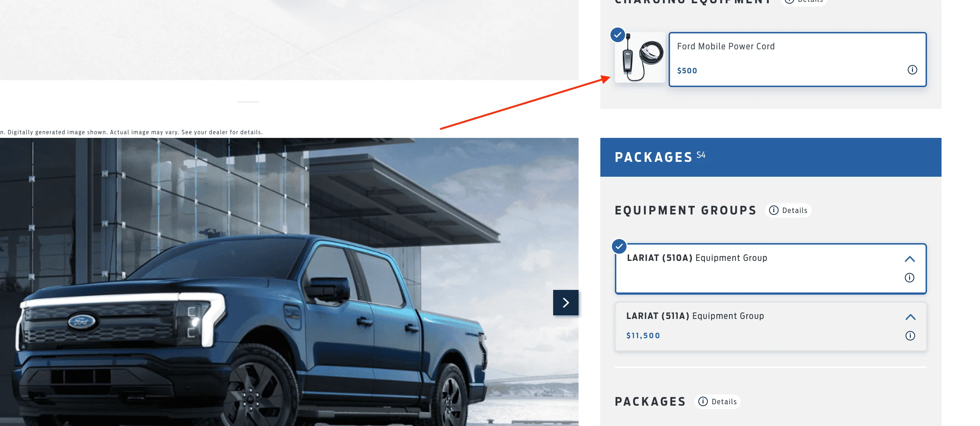Viewport: 980px width, 426px height.
Task: Uncheck the Ford Mobile Power Cord checkmark
Action: pos(618,35)
